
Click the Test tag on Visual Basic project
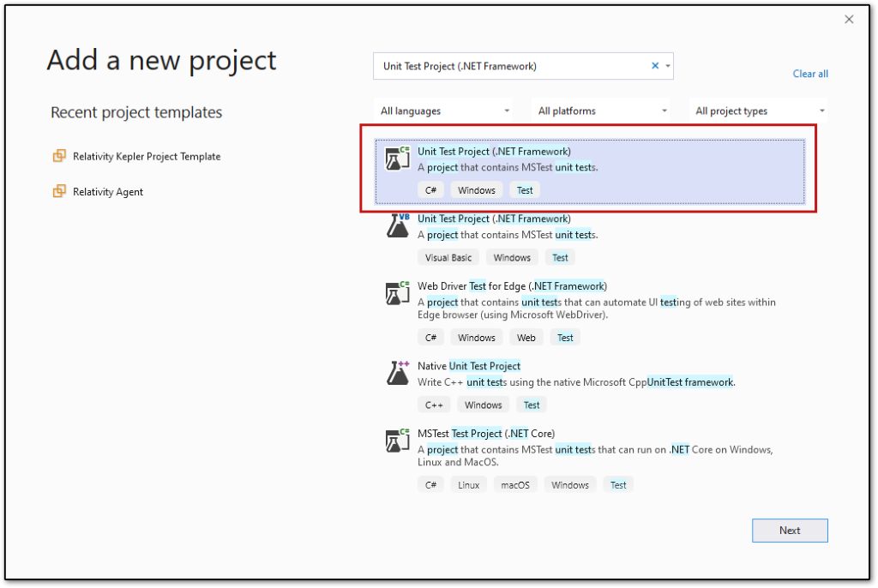[560, 258]
